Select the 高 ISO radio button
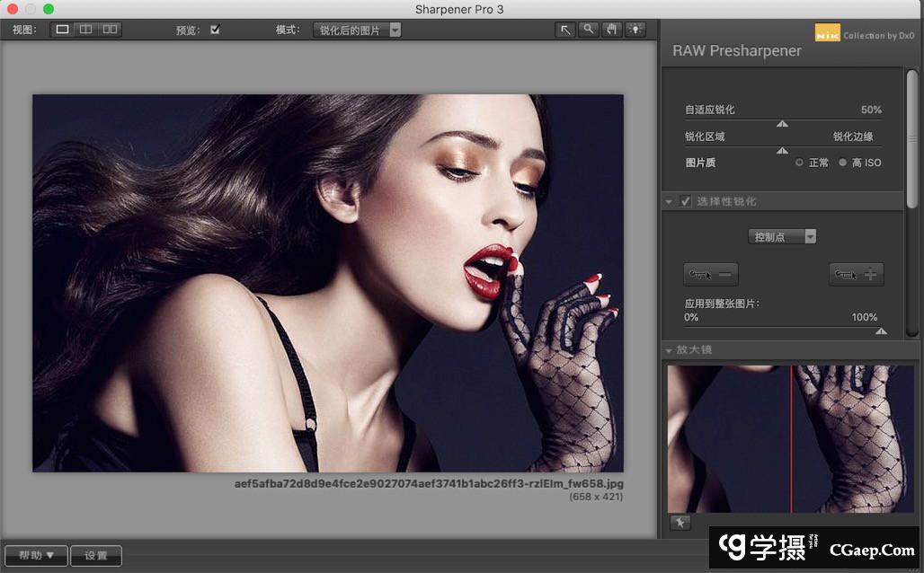The width and height of the screenshot is (924, 573). tap(842, 163)
